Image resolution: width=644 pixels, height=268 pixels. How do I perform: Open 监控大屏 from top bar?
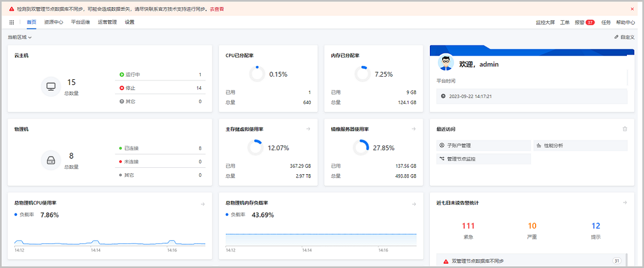pyautogui.click(x=545, y=23)
